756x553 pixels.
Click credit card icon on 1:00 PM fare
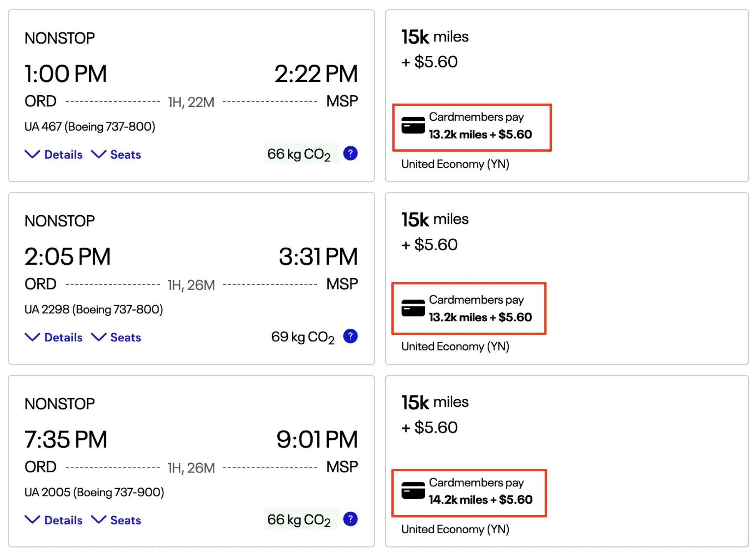tap(413, 125)
